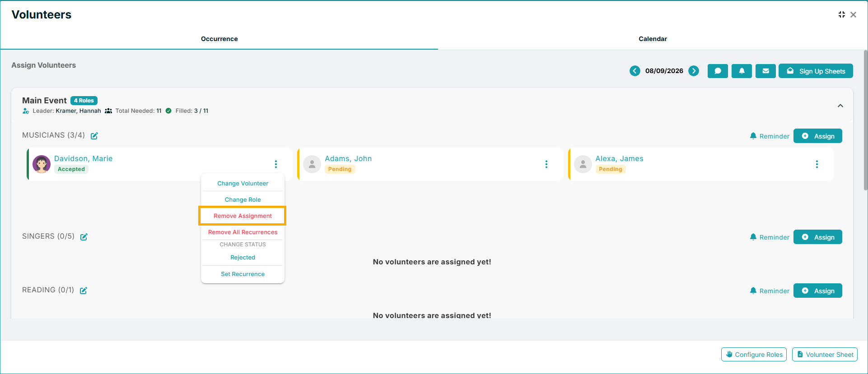Open options menu for Adams, John

click(x=546, y=164)
